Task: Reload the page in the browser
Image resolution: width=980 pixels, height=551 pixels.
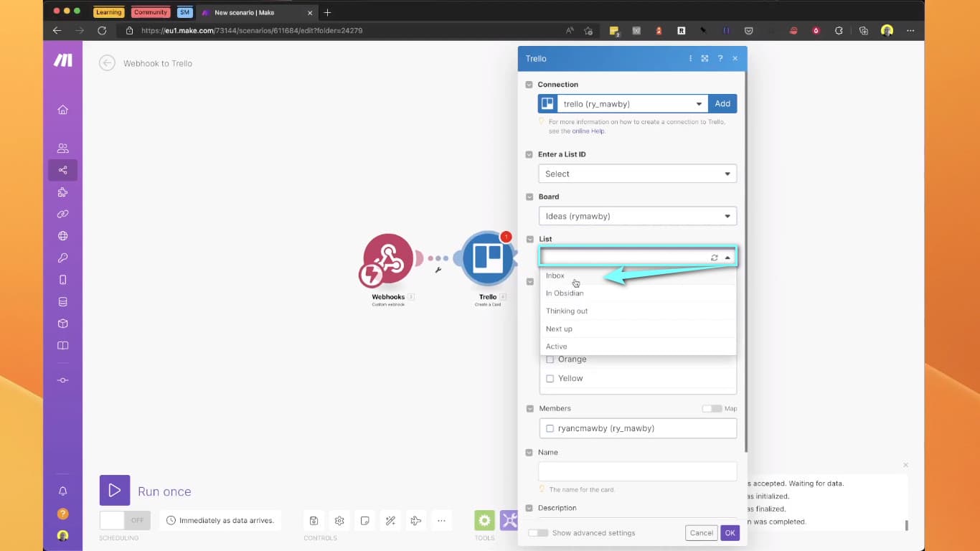Action: point(102,31)
